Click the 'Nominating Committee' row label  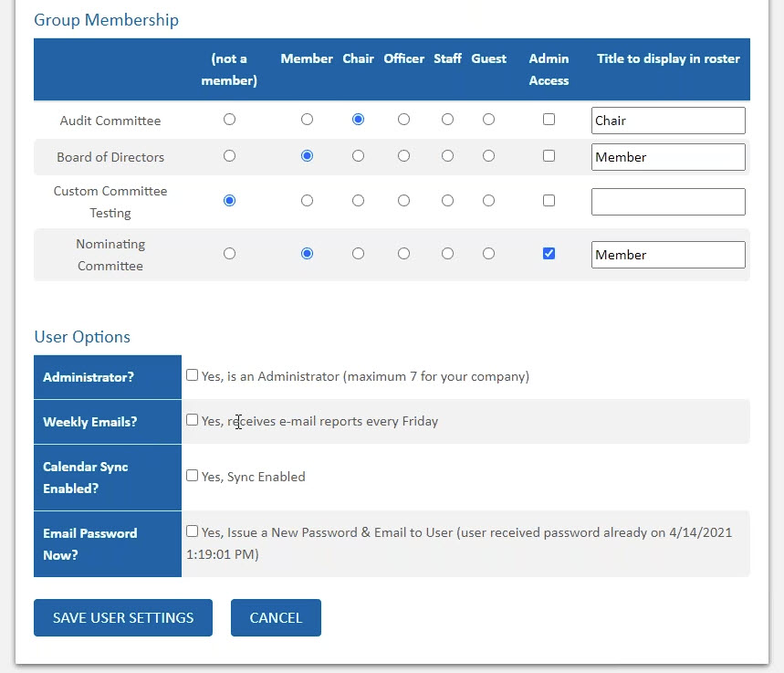[x=110, y=255]
